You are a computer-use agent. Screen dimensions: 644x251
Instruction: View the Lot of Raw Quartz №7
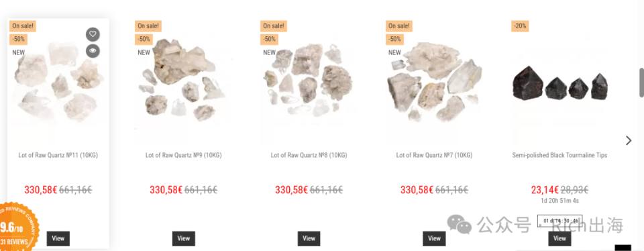(x=434, y=238)
